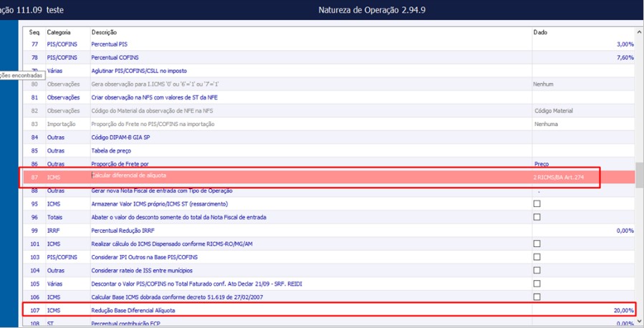The height and width of the screenshot is (328, 644).
Task: Click the Importação category cell
Action: pyautogui.click(x=61, y=124)
